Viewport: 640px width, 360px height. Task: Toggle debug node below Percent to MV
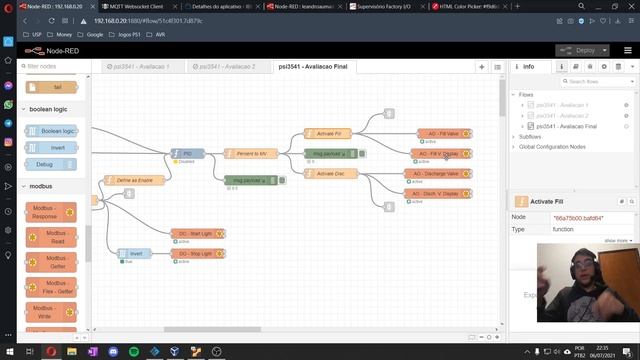282,180
